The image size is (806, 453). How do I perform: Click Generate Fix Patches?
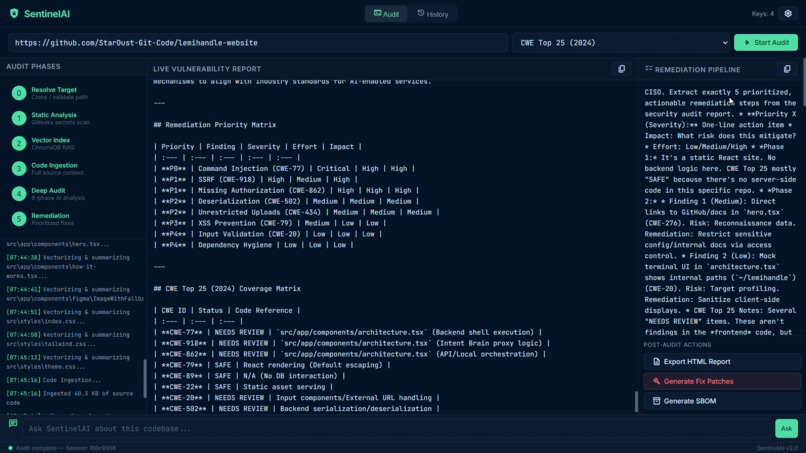click(x=722, y=381)
